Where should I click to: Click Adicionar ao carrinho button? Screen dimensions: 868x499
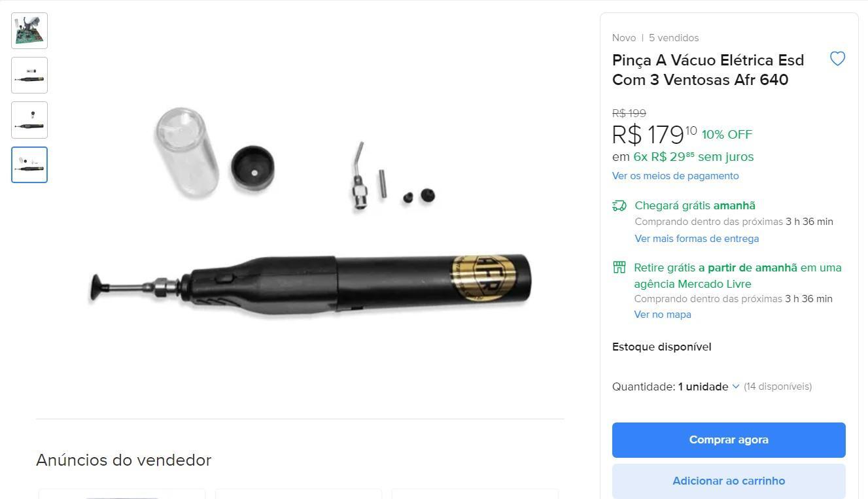point(729,481)
